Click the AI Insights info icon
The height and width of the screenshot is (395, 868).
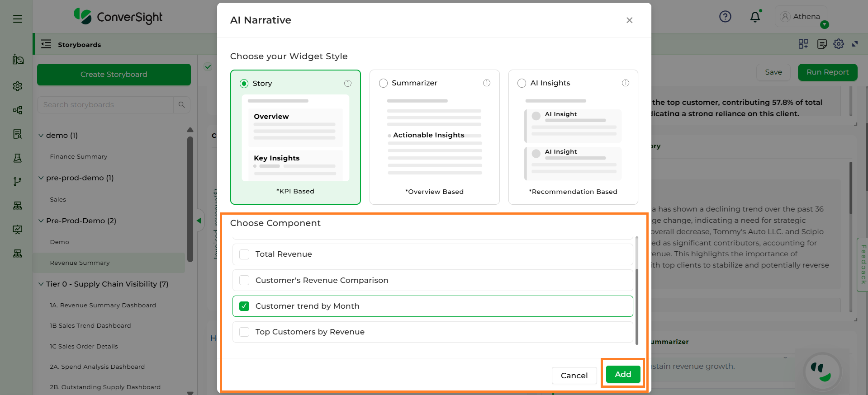click(626, 83)
